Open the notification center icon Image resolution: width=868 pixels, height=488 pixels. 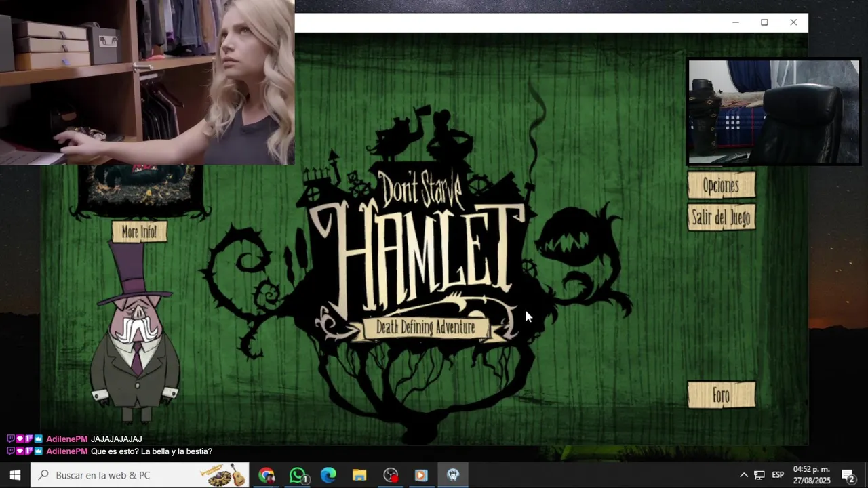(x=848, y=475)
